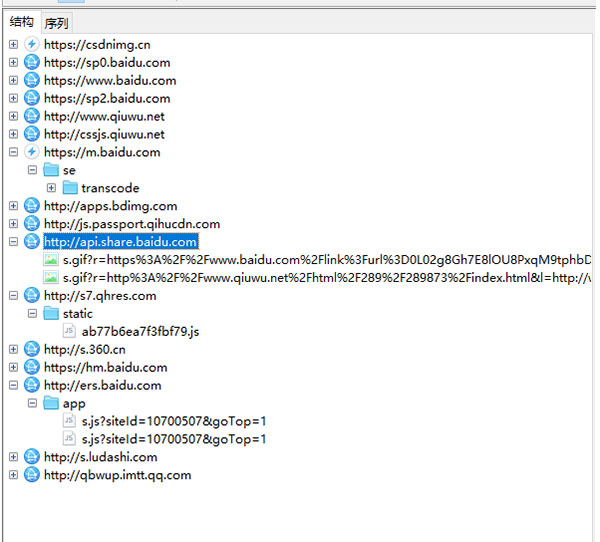Click the se folder icon

click(51, 170)
